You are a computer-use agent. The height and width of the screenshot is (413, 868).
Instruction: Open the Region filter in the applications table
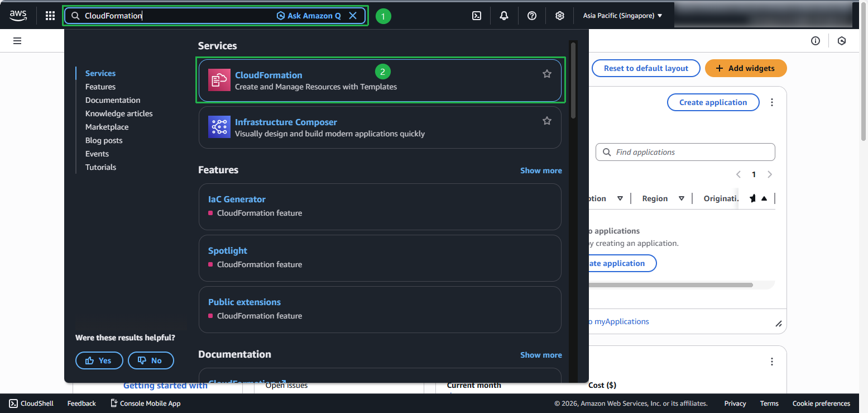pyautogui.click(x=682, y=198)
